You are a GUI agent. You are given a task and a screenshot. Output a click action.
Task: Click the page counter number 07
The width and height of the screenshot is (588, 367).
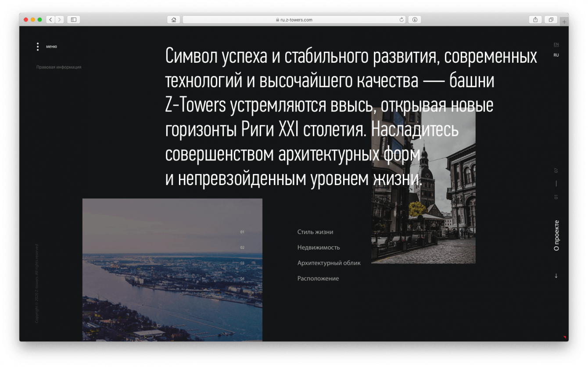556,170
